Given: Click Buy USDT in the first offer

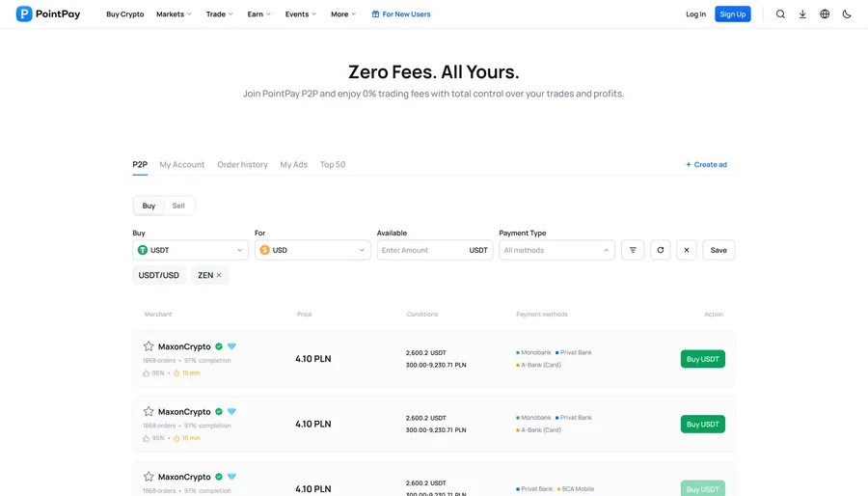Looking at the screenshot, I should click(x=702, y=359).
